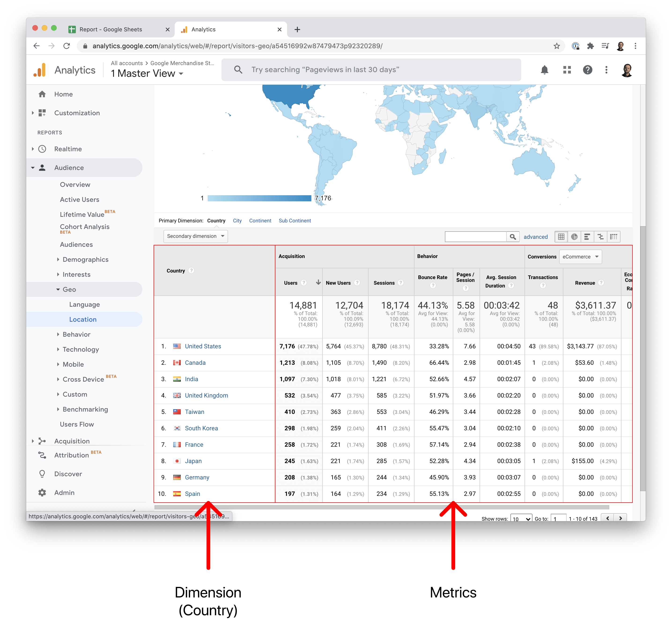Click Go to page number field
Screen dimensions: 672x619
558,518
